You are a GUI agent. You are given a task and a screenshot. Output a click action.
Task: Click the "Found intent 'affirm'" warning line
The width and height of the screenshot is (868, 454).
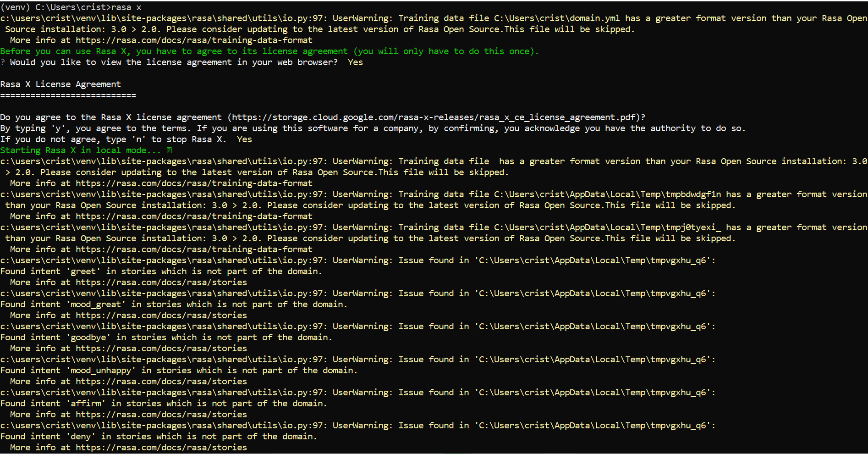164,404
